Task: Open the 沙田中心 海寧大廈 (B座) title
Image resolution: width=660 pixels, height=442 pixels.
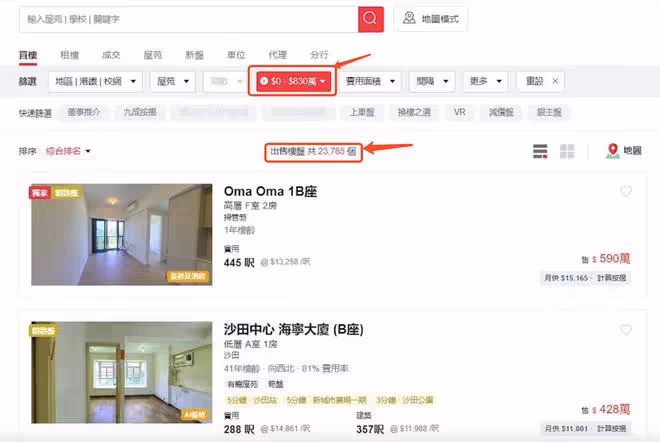Action: coord(293,330)
